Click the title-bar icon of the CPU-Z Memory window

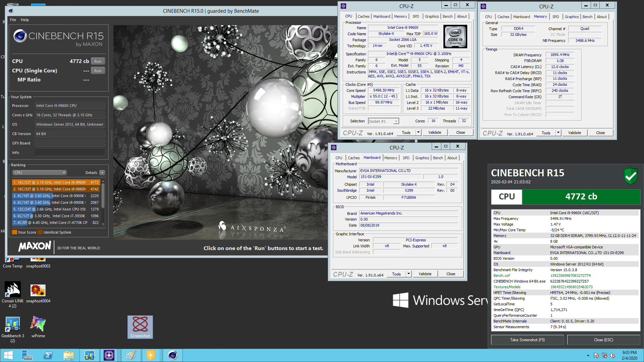tap(483, 6)
